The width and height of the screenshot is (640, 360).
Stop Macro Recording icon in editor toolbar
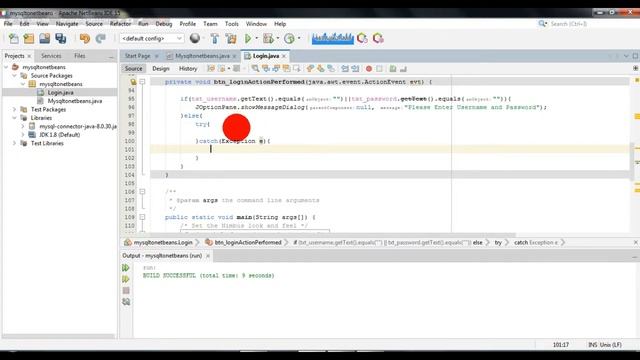[x=379, y=69]
